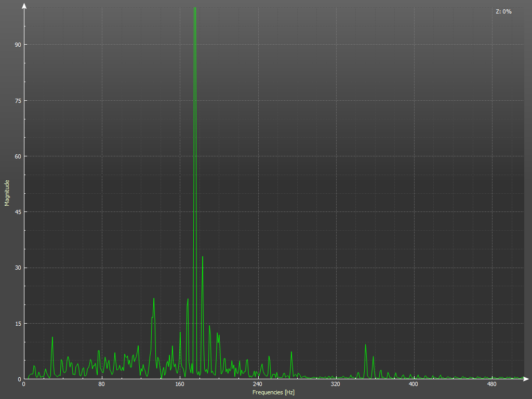Pick the low-frequency peak tip near 30 Hz
The image size is (532, 399).
(52, 337)
